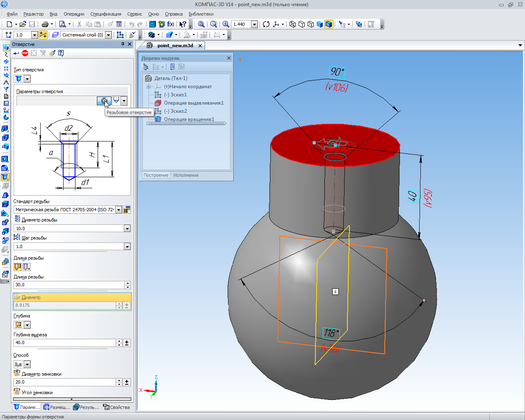
Task: Click the plus-minus button beside cut depth
Action: click(x=127, y=342)
